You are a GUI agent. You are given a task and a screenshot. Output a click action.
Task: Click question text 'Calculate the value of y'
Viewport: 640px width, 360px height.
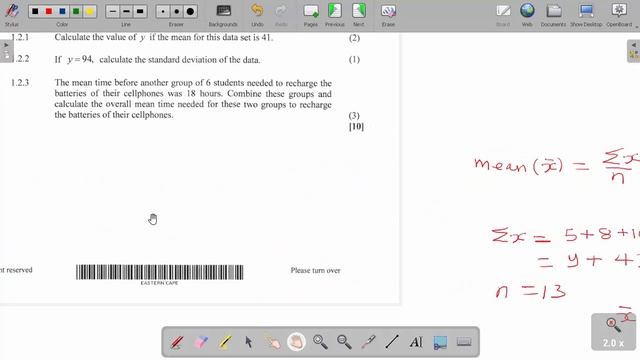[100, 38]
